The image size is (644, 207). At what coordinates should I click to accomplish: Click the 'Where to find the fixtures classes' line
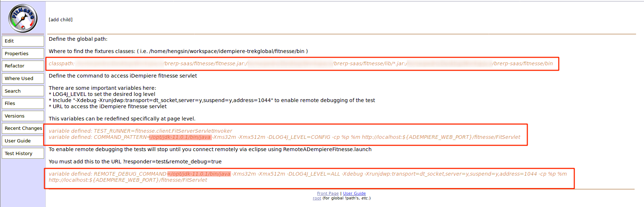click(x=178, y=51)
